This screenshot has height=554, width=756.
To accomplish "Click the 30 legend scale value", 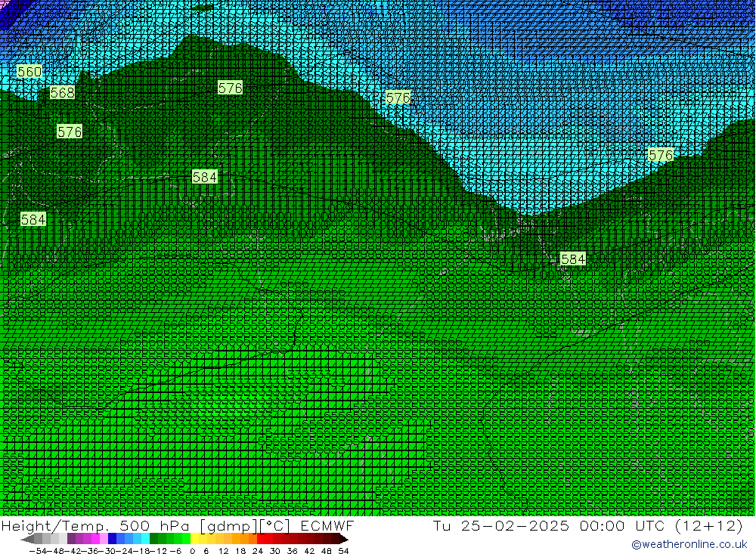I will (275, 551).
